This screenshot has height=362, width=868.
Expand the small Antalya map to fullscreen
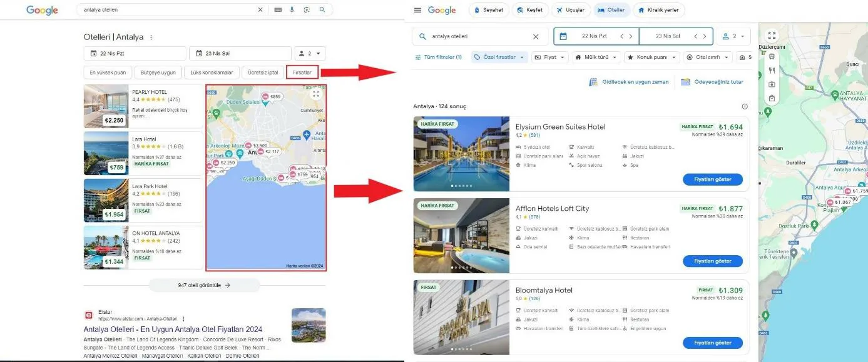click(316, 94)
